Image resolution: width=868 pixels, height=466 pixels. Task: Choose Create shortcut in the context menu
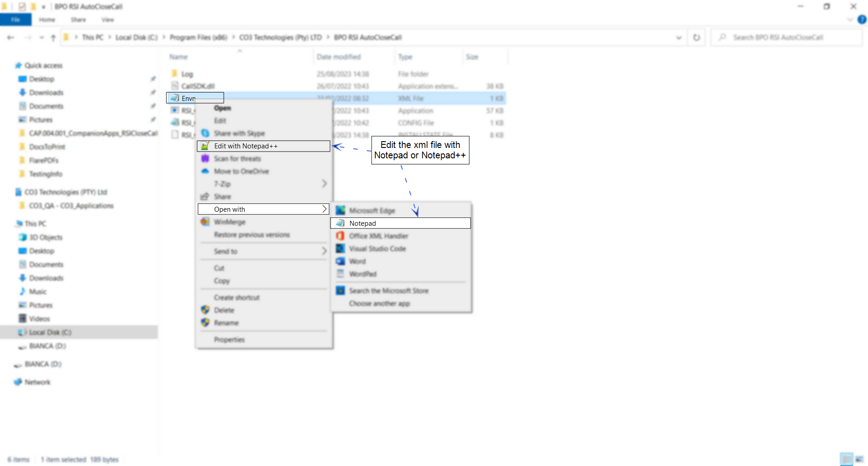(237, 298)
